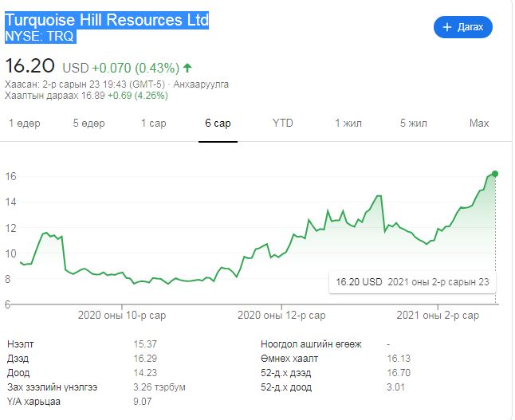Screen dimensions: 515x420
Task: Click the 16.20 USD chart tooltip
Action: (x=412, y=282)
